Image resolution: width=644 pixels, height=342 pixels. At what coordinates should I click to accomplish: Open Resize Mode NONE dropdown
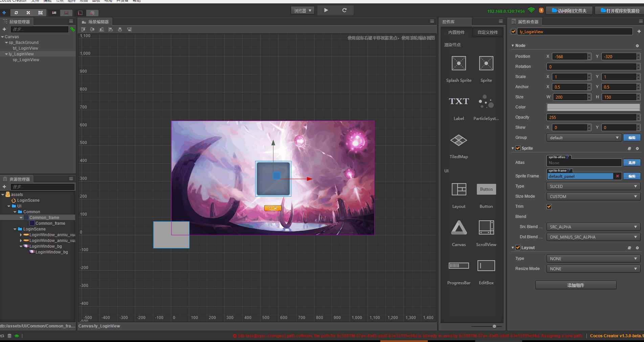click(x=593, y=269)
